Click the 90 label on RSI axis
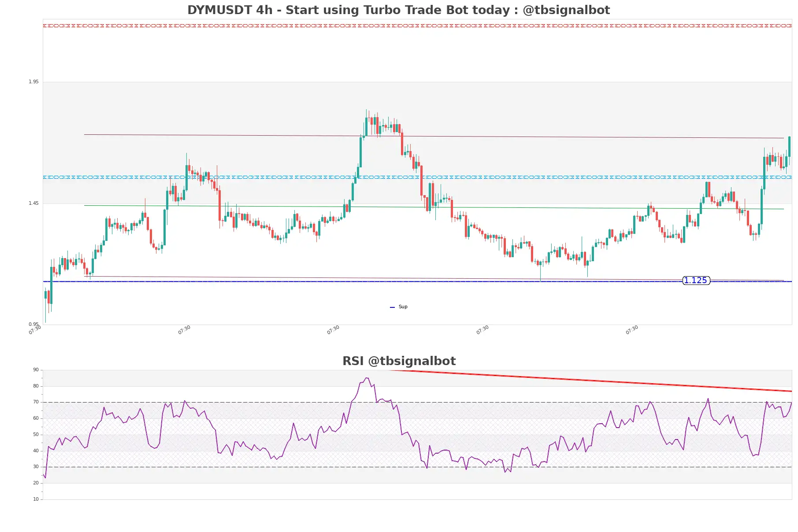 (x=36, y=370)
